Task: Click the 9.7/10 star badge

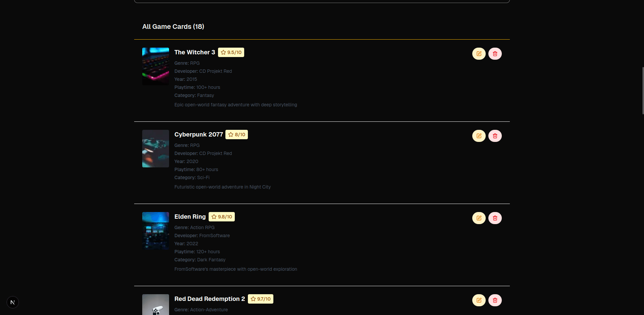Action: 261,299
